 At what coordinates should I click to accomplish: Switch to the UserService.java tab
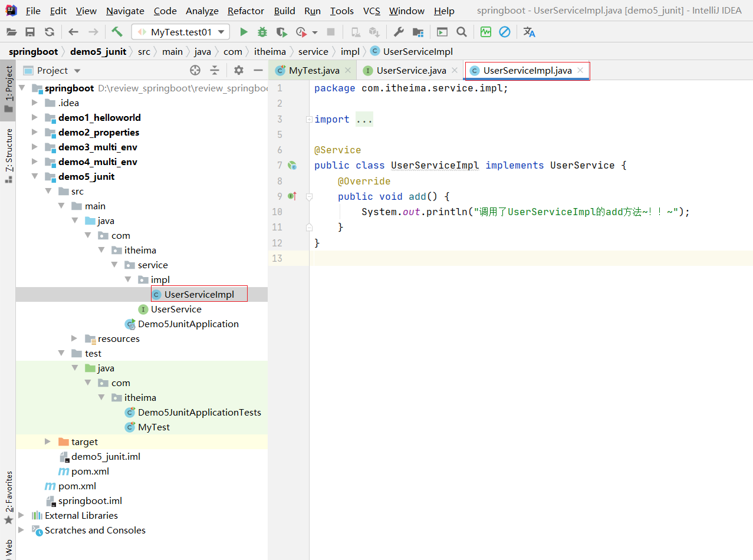(410, 71)
